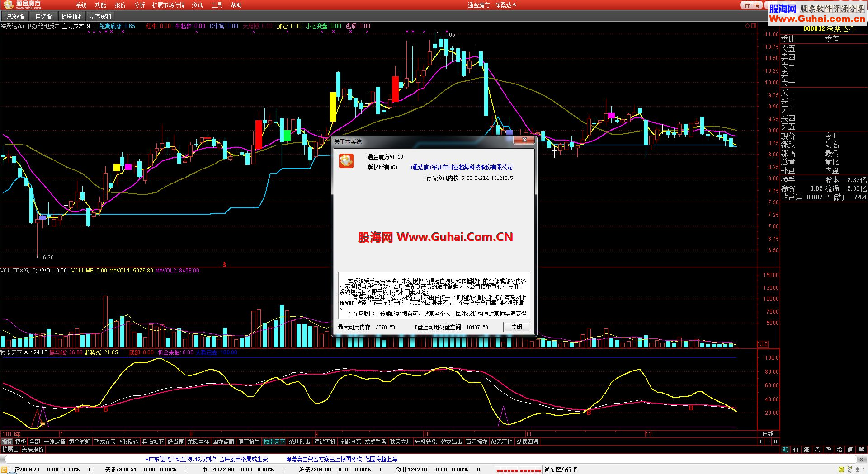Viewport: 868px width, 474px height.
Task: Click the double up-arrow icon in the status bar
Action: [x=857, y=469]
